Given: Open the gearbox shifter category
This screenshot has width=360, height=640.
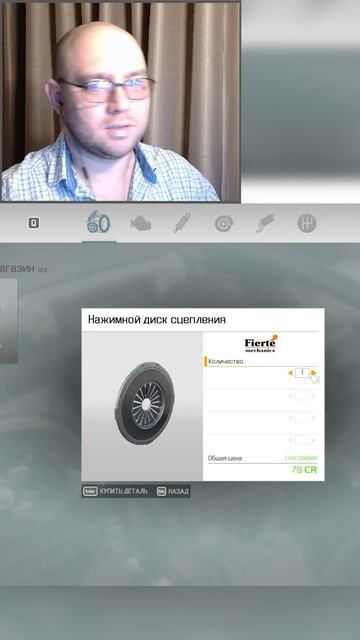Looking at the screenshot, I should click(307, 223).
